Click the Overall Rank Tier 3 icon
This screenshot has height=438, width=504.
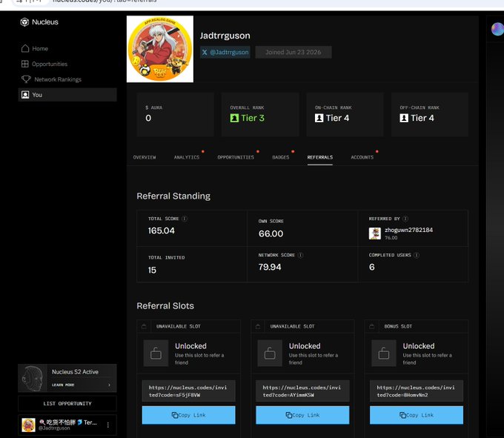tap(234, 119)
